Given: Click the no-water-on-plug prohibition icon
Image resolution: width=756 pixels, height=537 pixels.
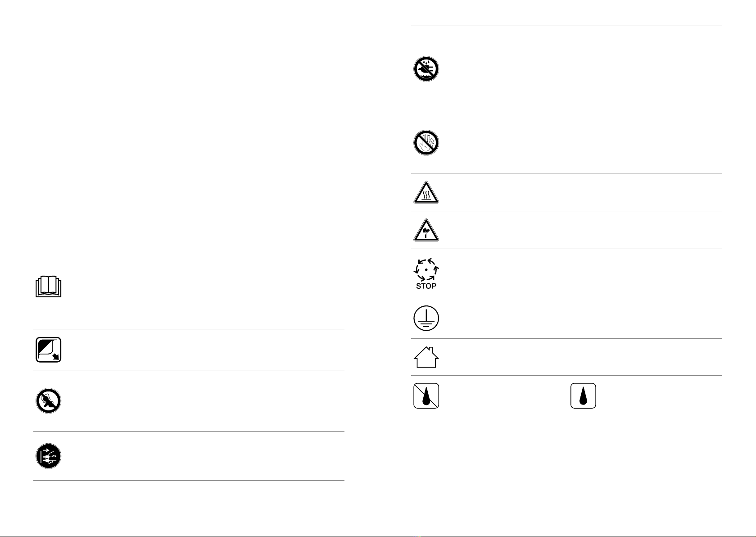Looking at the screenshot, I should click(x=426, y=69).
